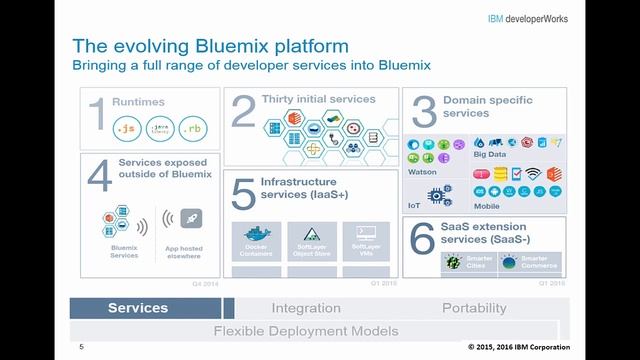Click the orange cube icon in Mobile section

click(554, 174)
